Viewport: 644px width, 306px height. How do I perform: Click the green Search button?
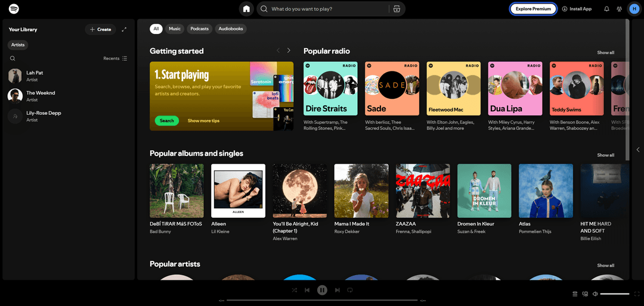(x=167, y=121)
